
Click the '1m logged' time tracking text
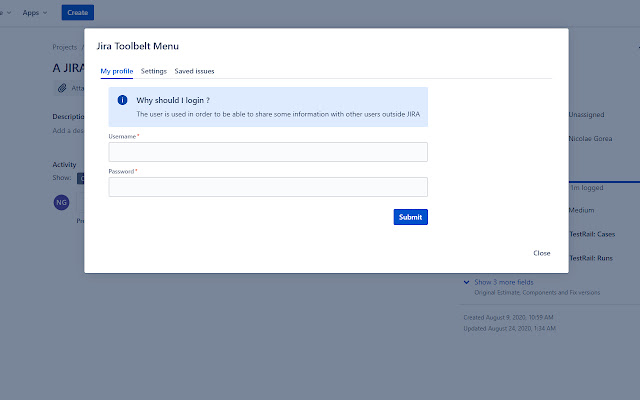point(587,188)
